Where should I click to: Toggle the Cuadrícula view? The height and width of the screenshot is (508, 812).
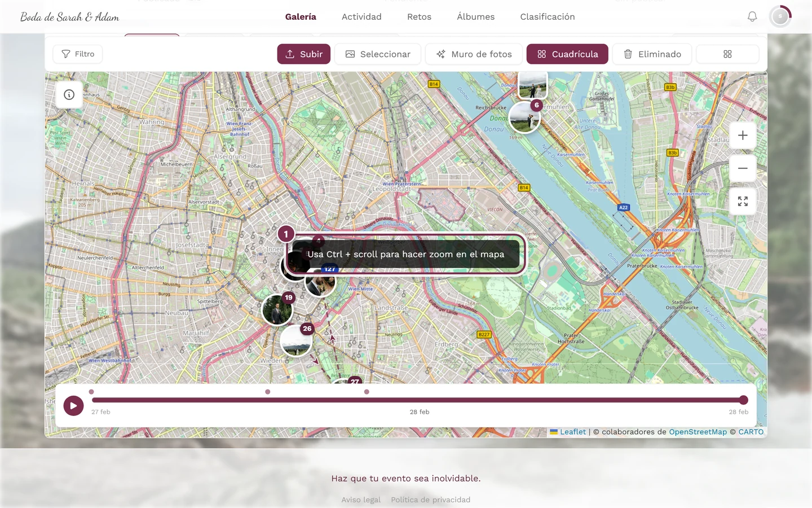[567, 54]
